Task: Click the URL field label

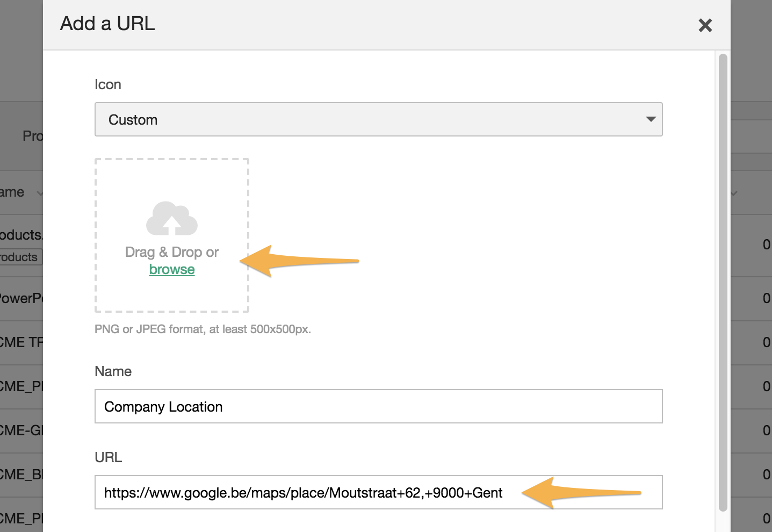Action: [x=108, y=457]
